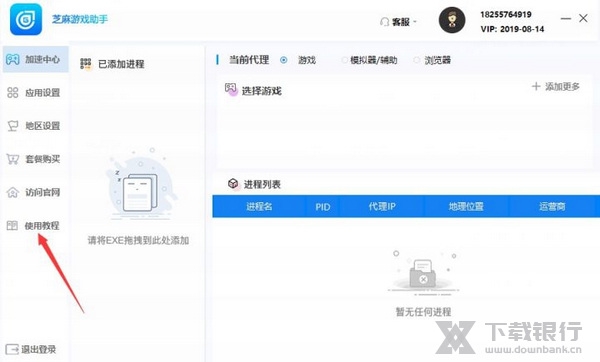Click the 进程列表 cube icon

coord(233,184)
